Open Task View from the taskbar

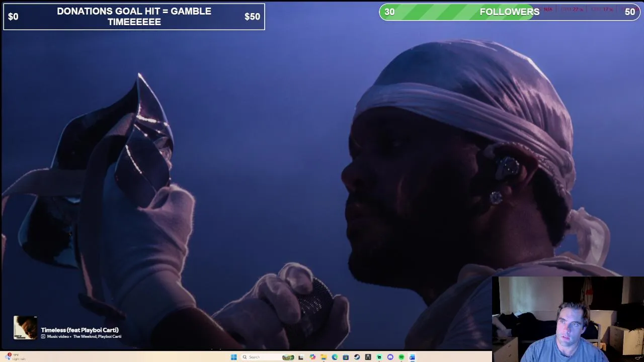[x=301, y=357]
